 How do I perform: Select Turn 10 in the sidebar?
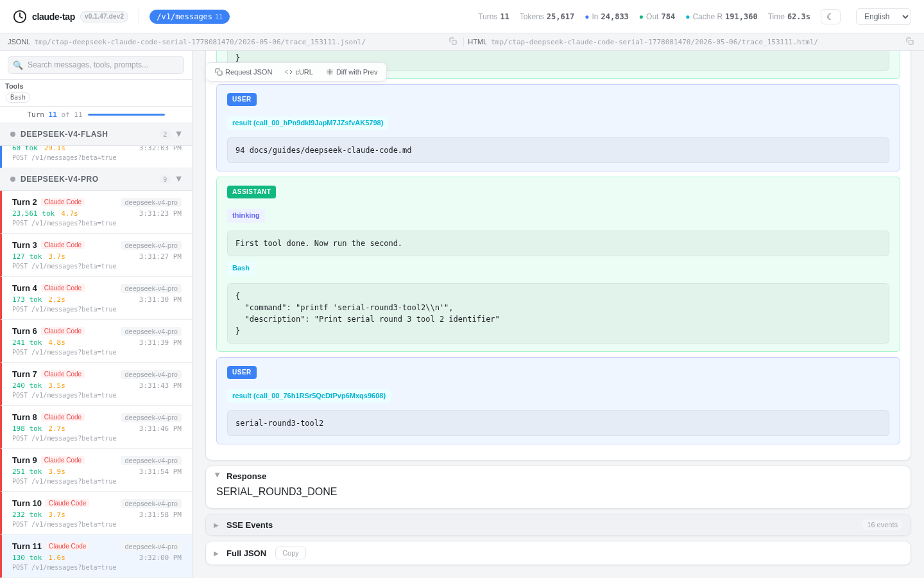point(96,513)
